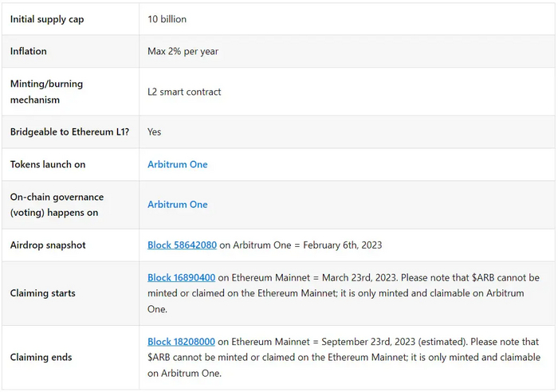
Task: Select the "Airdrop snapshot" row label
Action: [48, 245]
